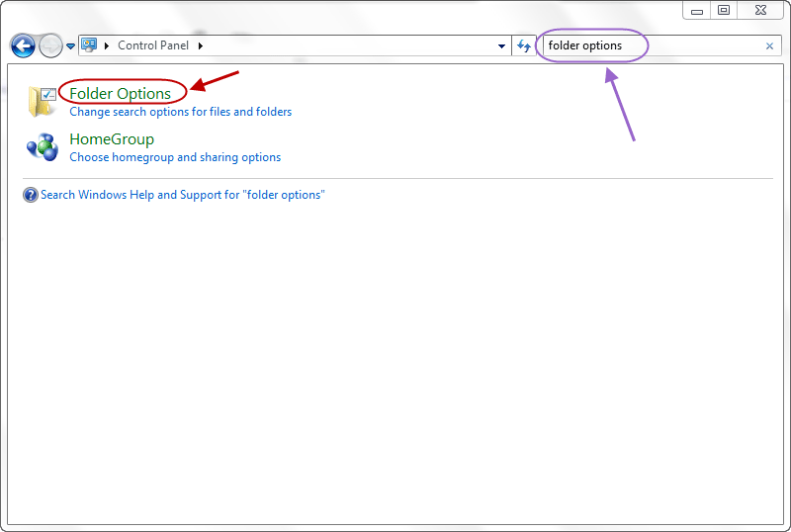Click the search box containing folder options
The height and width of the screenshot is (532, 791).
[654, 45]
